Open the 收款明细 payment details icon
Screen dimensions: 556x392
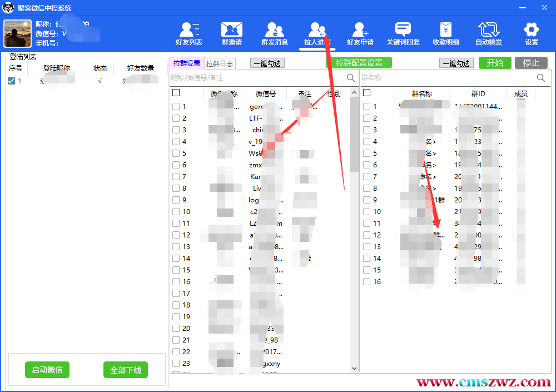point(446,33)
